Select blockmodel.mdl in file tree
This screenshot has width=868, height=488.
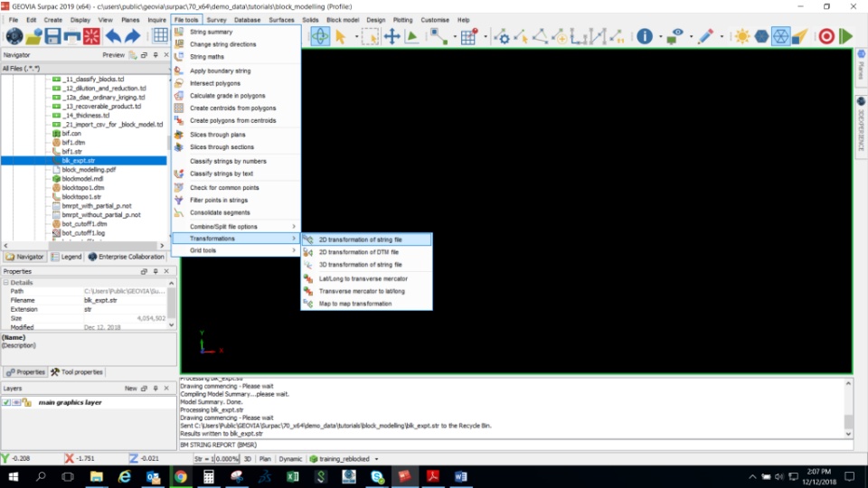click(x=82, y=179)
